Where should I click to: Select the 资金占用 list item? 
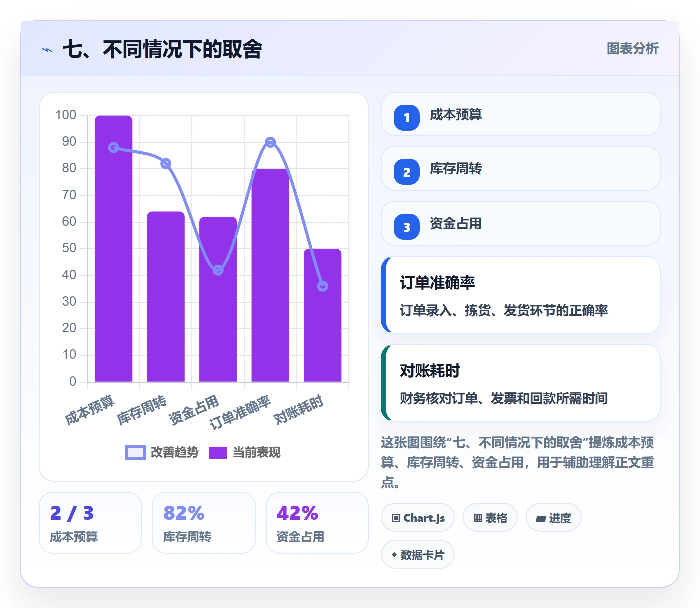click(x=521, y=223)
